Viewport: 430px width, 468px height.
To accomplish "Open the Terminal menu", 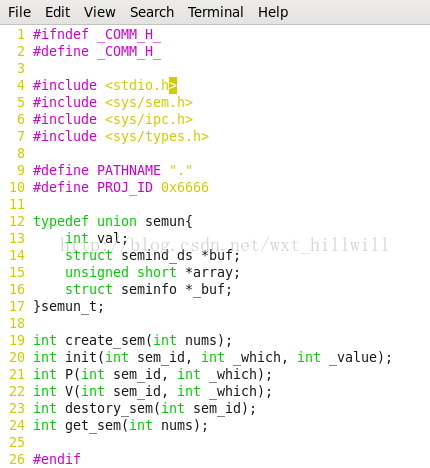I will [215, 12].
